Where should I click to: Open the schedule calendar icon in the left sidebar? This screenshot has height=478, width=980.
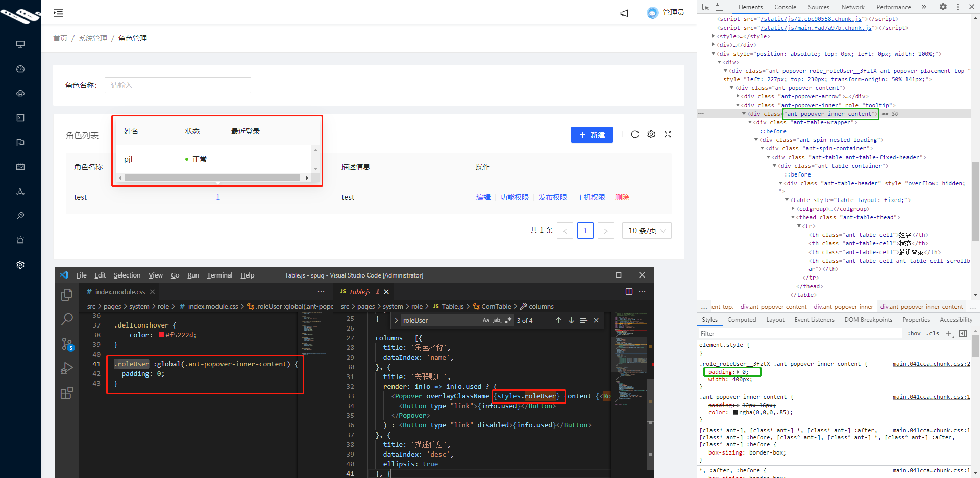click(20, 167)
